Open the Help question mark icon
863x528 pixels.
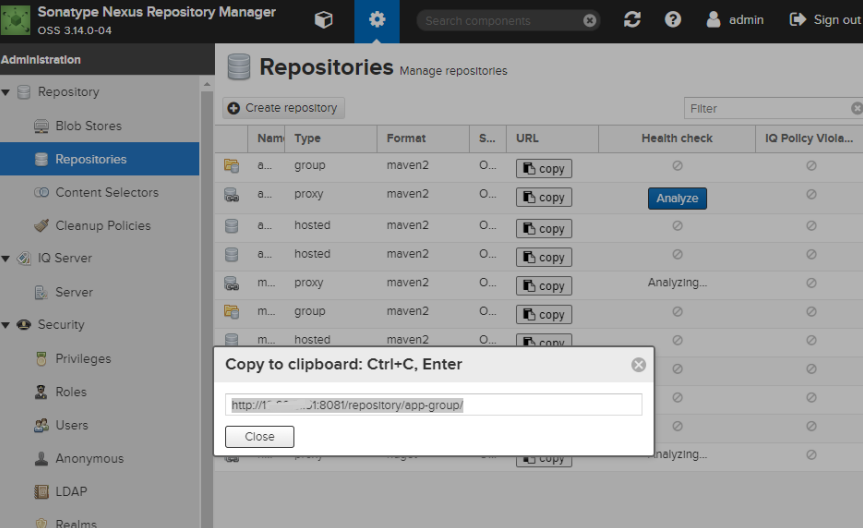[x=673, y=20]
